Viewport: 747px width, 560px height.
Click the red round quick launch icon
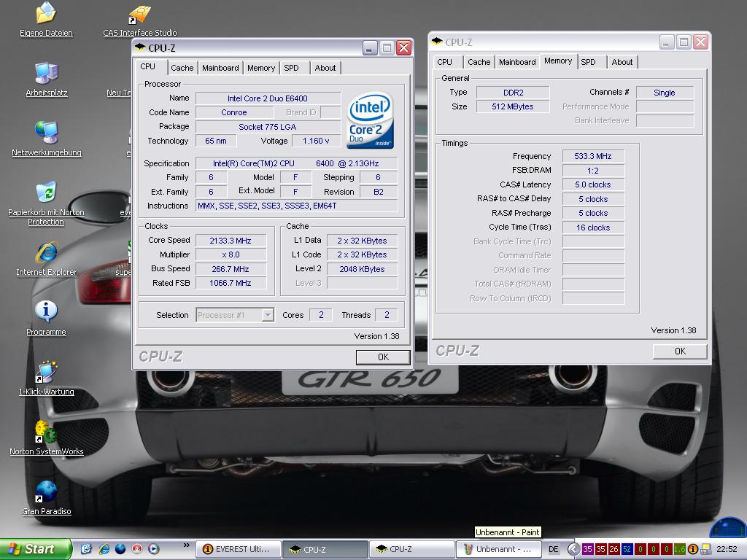137,549
